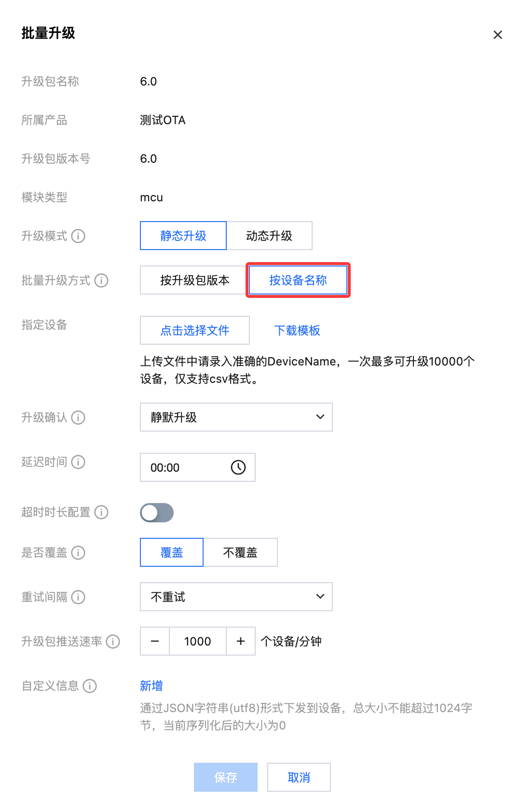Click info icon next to 升级确认
The height and width of the screenshot is (812, 521).
[x=78, y=418]
